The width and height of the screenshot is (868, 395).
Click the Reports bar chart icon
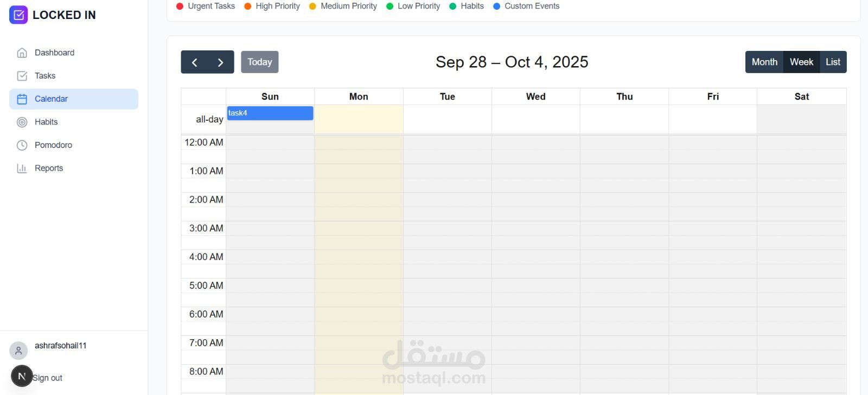click(22, 169)
